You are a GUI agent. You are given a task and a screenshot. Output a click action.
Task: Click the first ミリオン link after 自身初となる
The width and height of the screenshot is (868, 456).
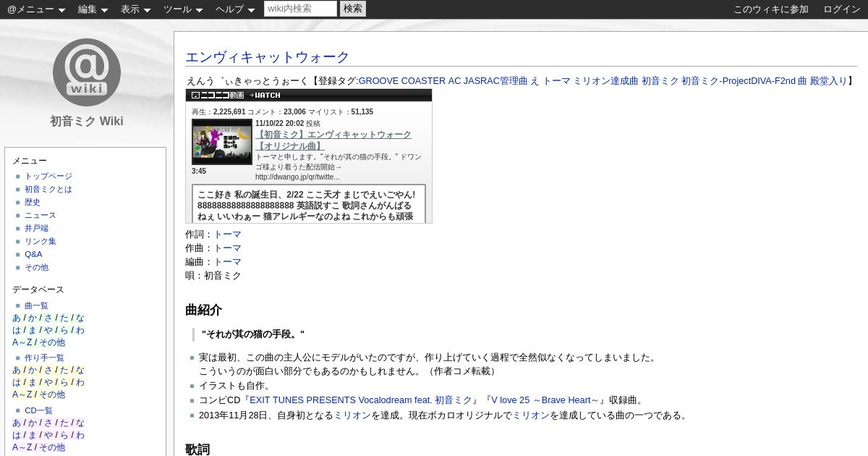352,415
